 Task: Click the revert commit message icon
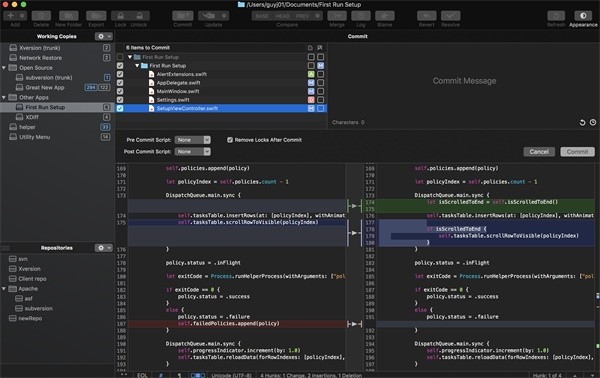[x=582, y=122]
